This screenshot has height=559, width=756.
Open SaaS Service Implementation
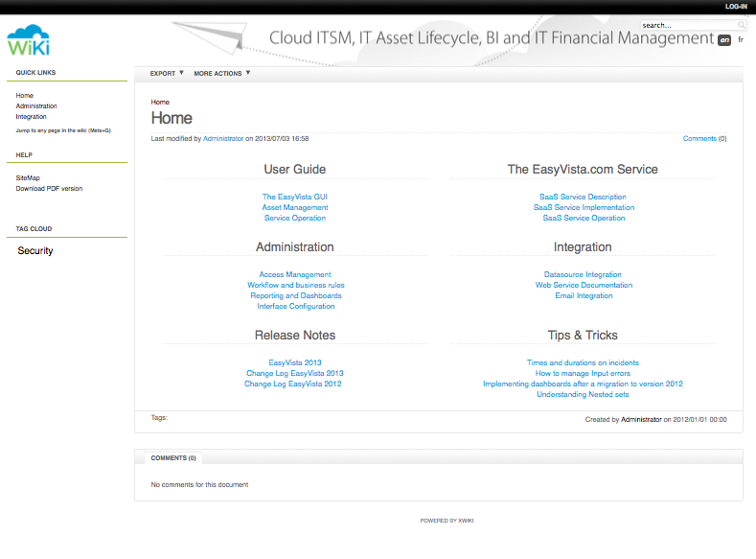(584, 207)
